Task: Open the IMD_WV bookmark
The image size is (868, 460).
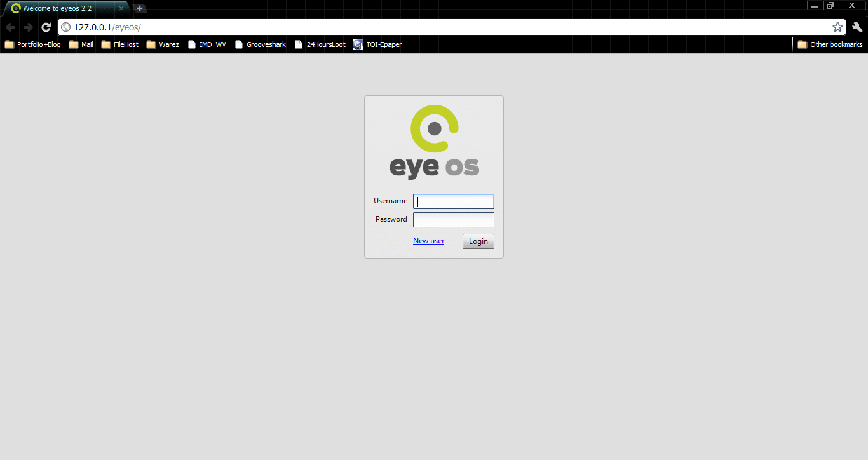Action: coord(207,44)
